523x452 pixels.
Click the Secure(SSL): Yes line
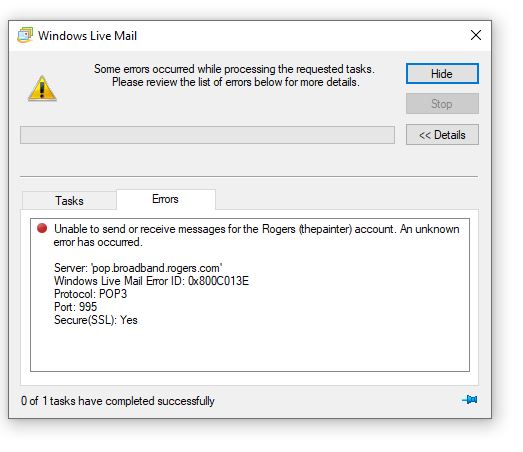96,320
